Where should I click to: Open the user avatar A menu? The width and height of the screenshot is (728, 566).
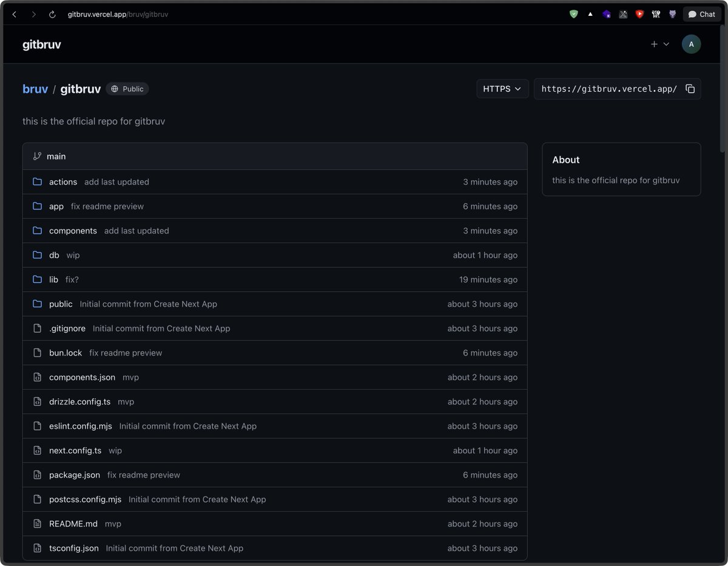[691, 44]
